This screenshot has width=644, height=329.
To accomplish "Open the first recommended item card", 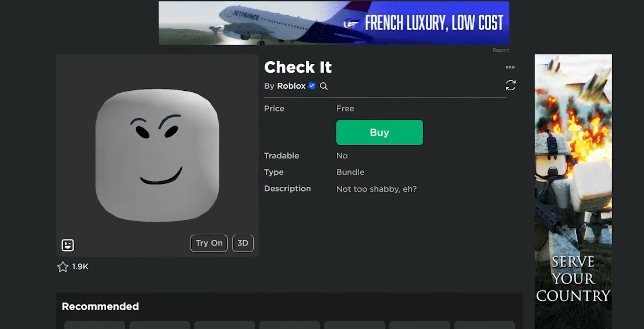I will (95, 325).
